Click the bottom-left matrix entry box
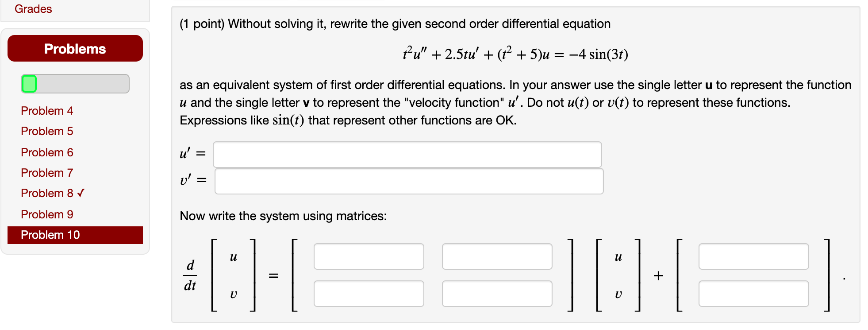The height and width of the screenshot is (330, 868). (369, 293)
